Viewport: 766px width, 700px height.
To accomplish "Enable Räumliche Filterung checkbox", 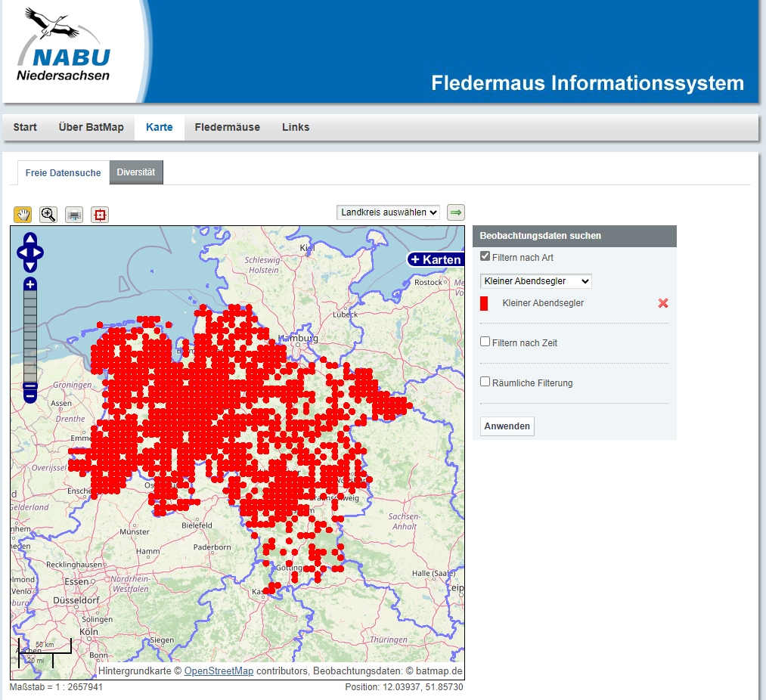I will (x=485, y=382).
